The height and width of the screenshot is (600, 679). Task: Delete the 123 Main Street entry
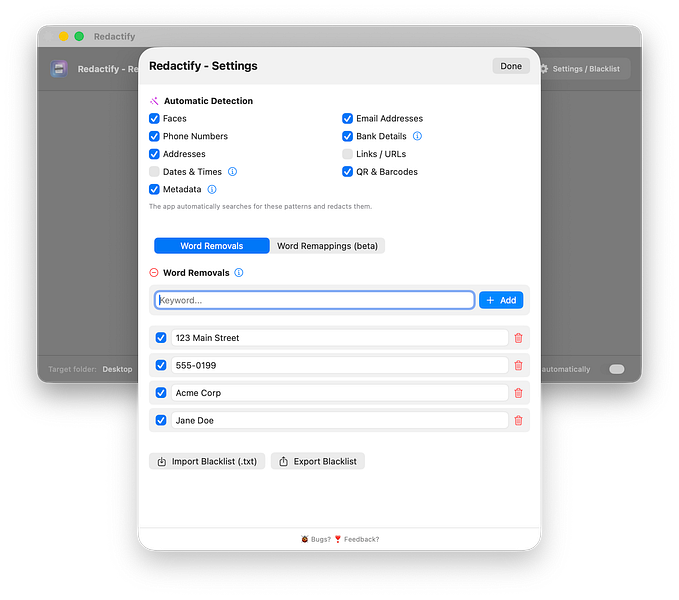point(518,338)
